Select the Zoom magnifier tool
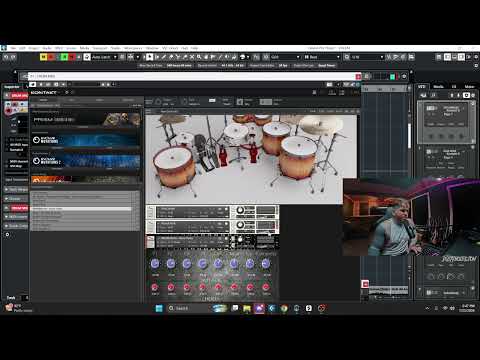480x360 pixels. pyautogui.click(x=199, y=57)
